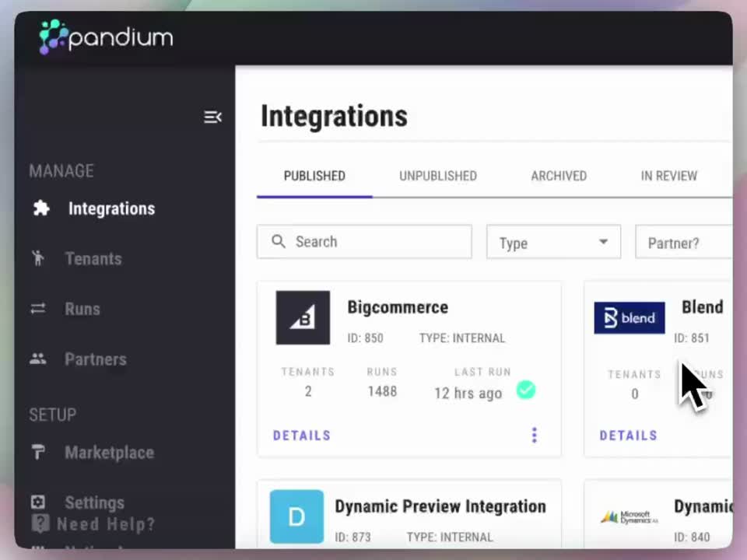Viewport: 747px width, 560px height.
Task: Collapse the sidebar menu icon
Action: [x=212, y=117]
